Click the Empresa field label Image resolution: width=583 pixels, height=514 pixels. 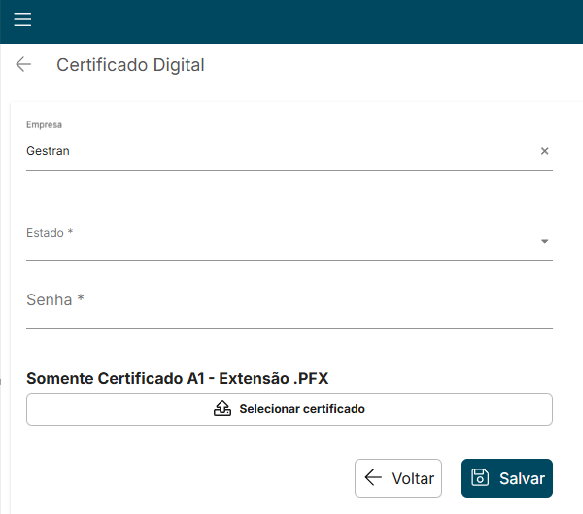click(44, 125)
